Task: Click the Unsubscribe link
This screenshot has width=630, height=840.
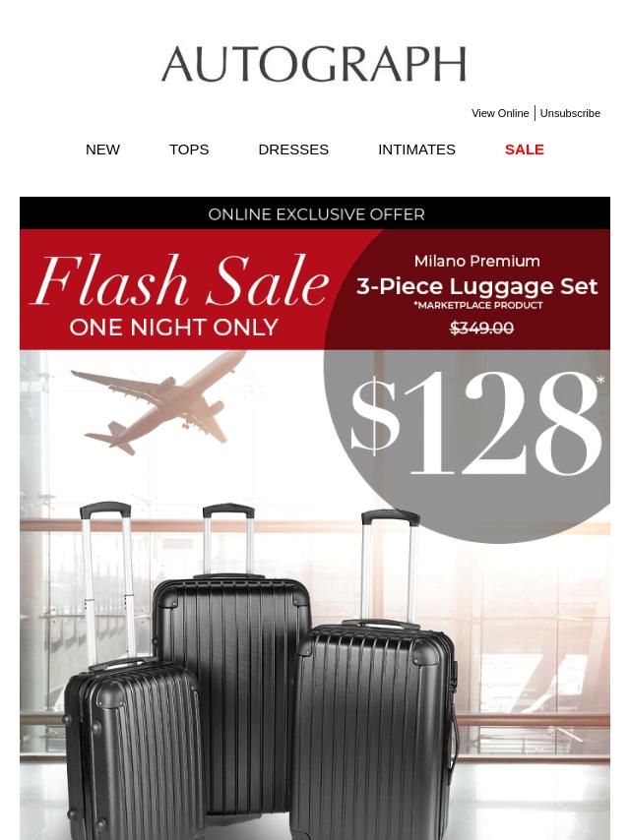Action: pyautogui.click(x=570, y=113)
